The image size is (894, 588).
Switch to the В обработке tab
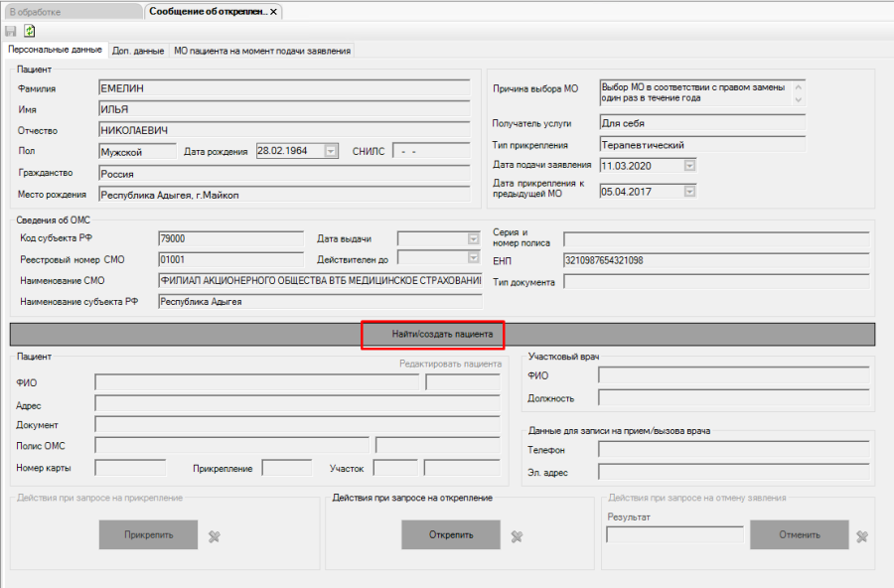[72, 11]
